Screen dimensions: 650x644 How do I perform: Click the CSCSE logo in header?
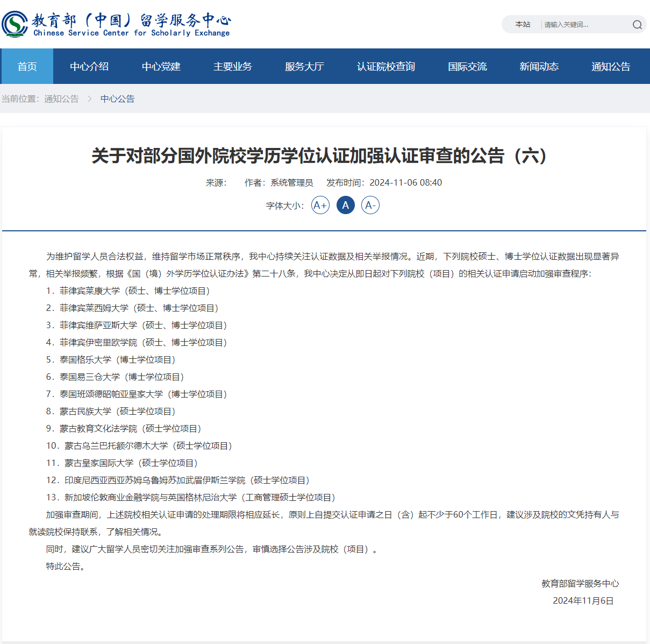[116, 24]
